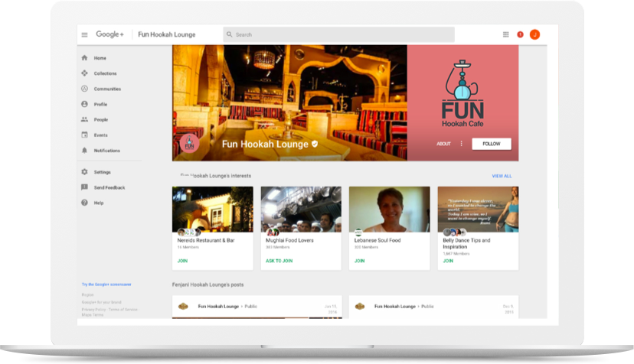Select Send Feedback menu item

pos(109,187)
